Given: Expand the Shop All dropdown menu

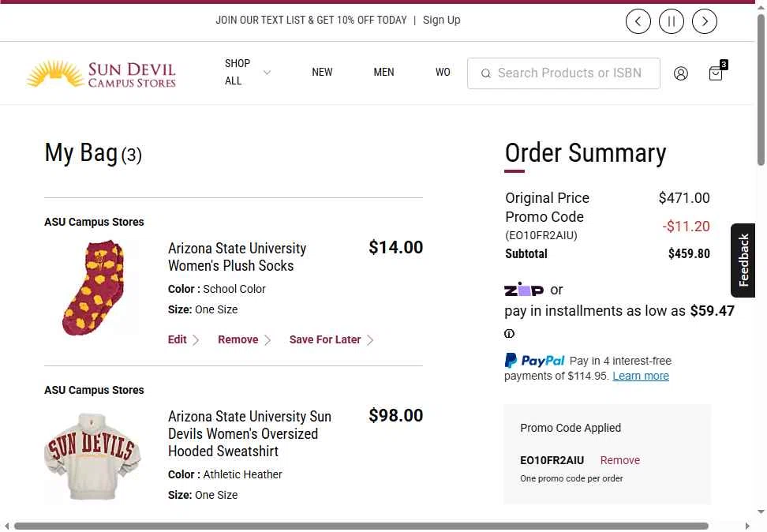Looking at the screenshot, I should coord(247,73).
